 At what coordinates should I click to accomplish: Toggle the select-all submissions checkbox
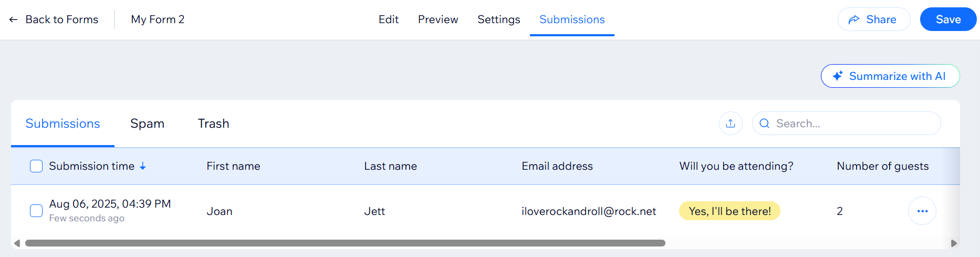(36, 166)
